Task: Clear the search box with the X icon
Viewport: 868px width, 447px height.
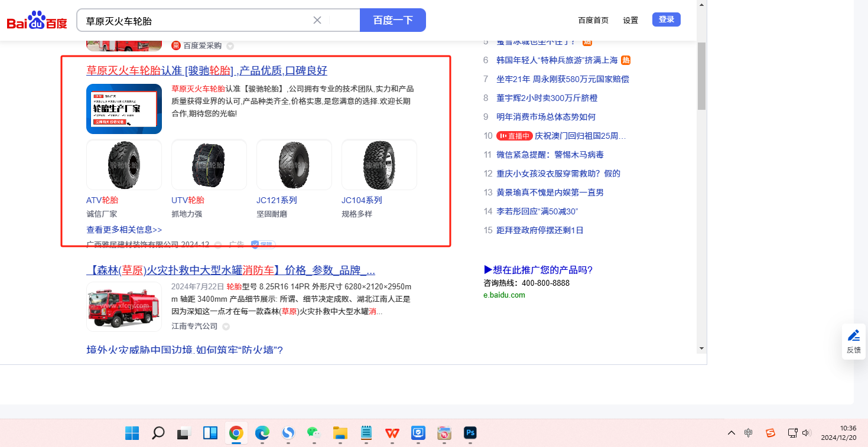Action: 317,20
